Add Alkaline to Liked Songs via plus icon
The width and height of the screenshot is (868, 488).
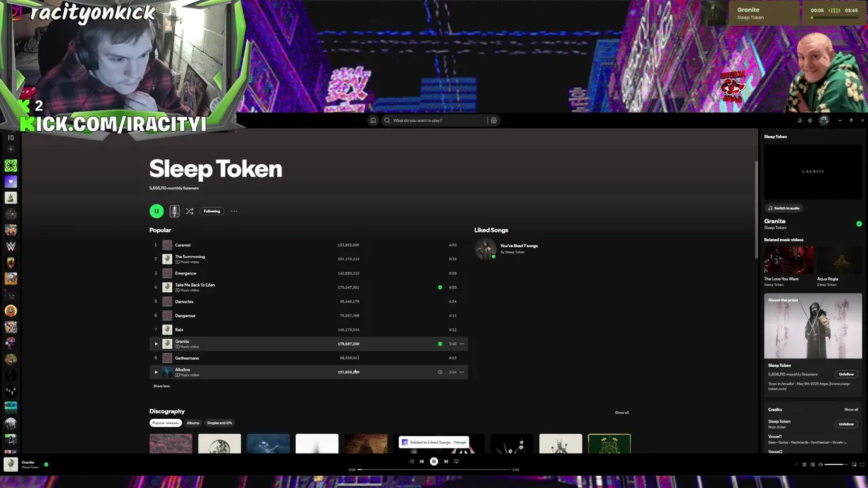click(x=439, y=372)
